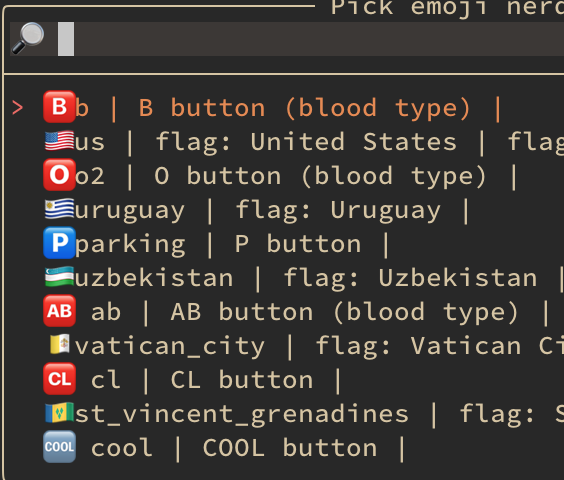Select the 'uruguay' shortcode text

tap(130, 211)
